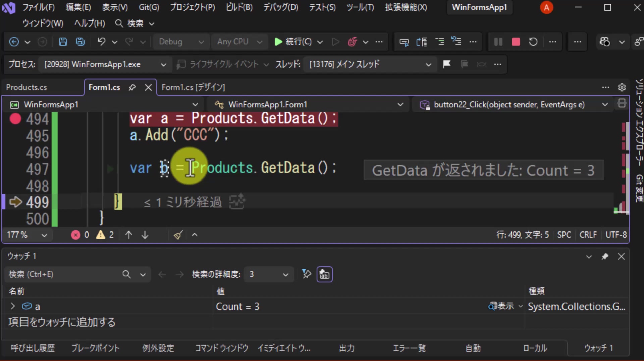Screen dimensions: 644x361
Task: Open the ブレークポイント bottom tab
Action: coord(96,348)
